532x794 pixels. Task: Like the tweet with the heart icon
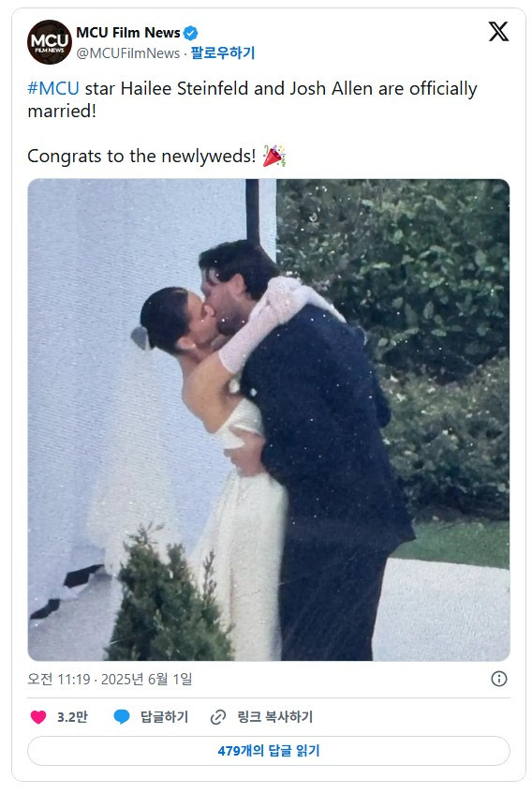pyautogui.click(x=38, y=716)
